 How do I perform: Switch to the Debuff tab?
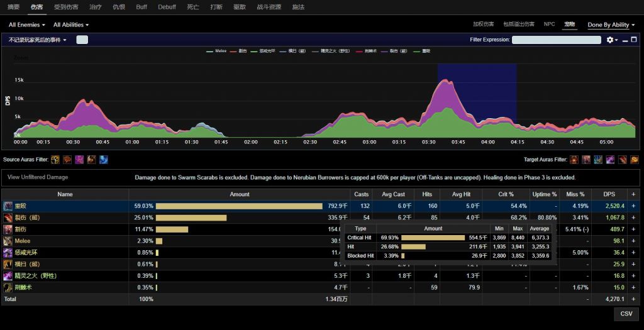click(x=167, y=7)
